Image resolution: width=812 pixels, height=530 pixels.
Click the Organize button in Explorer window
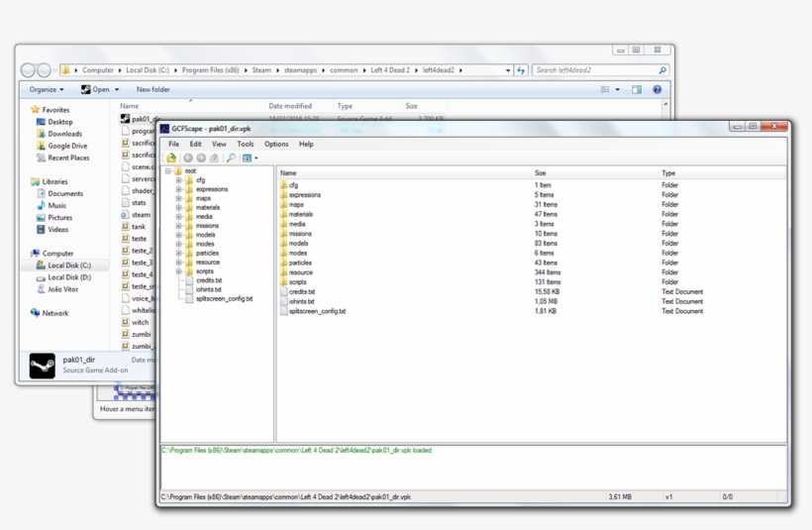[47, 89]
